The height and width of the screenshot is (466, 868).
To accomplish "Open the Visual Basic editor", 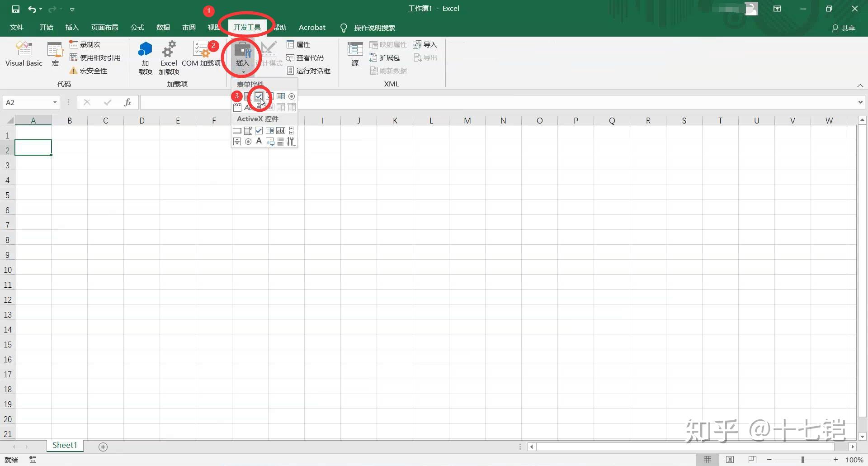I will point(24,54).
